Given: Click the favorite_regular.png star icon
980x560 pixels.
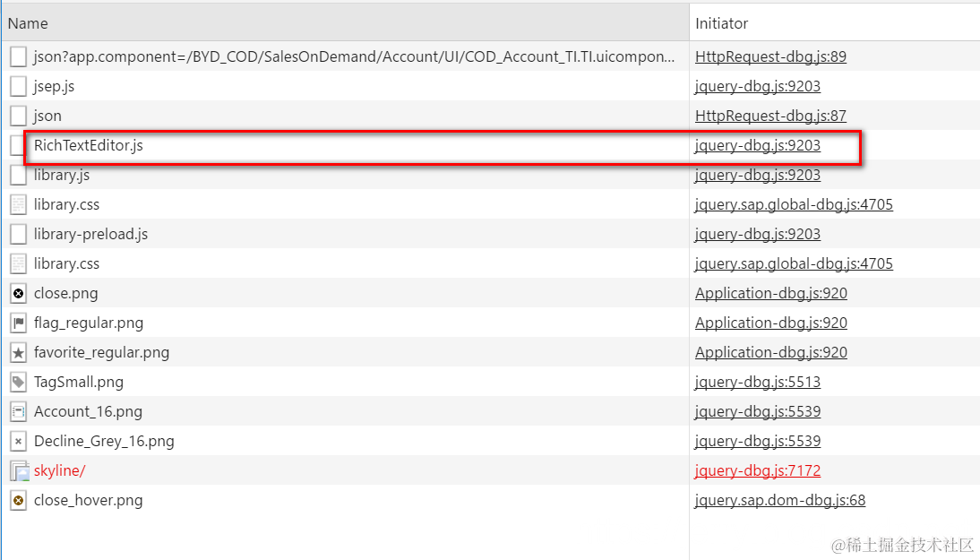Looking at the screenshot, I should [18, 352].
